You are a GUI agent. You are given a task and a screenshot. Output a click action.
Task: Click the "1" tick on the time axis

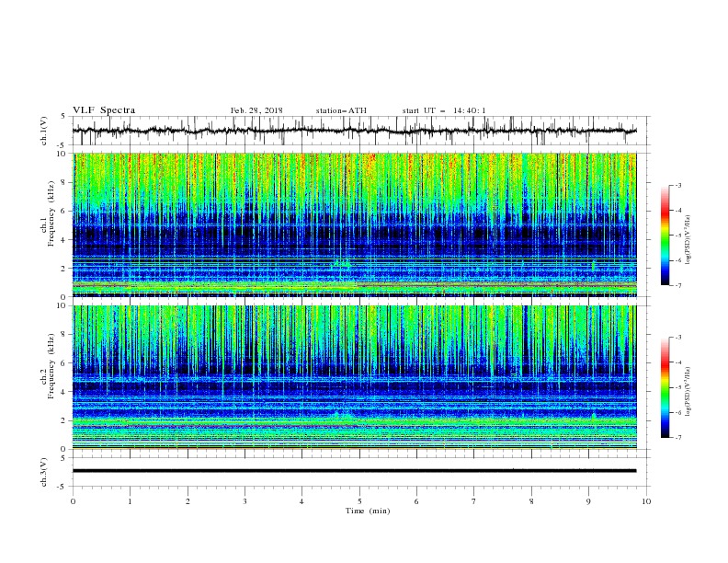pyautogui.click(x=130, y=501)
